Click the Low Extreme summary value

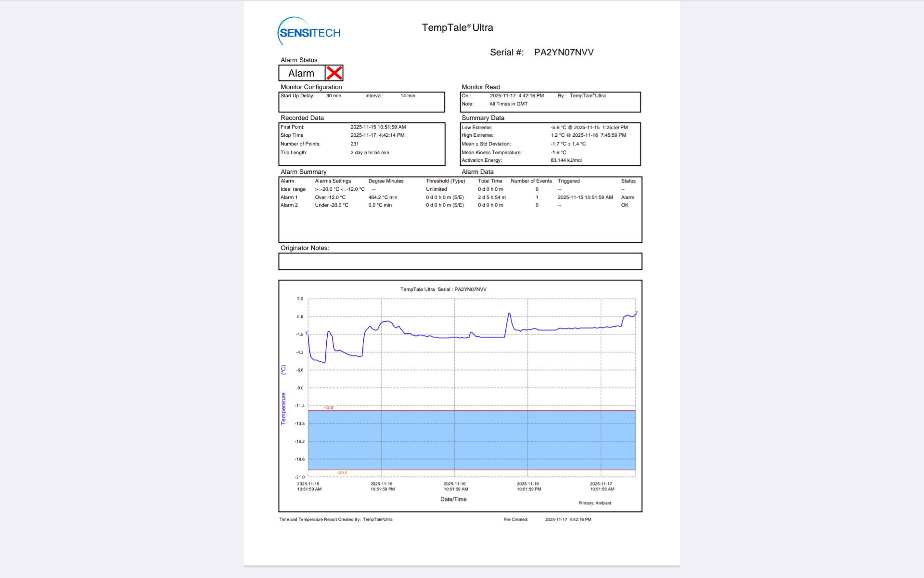[x=589, y=128]
